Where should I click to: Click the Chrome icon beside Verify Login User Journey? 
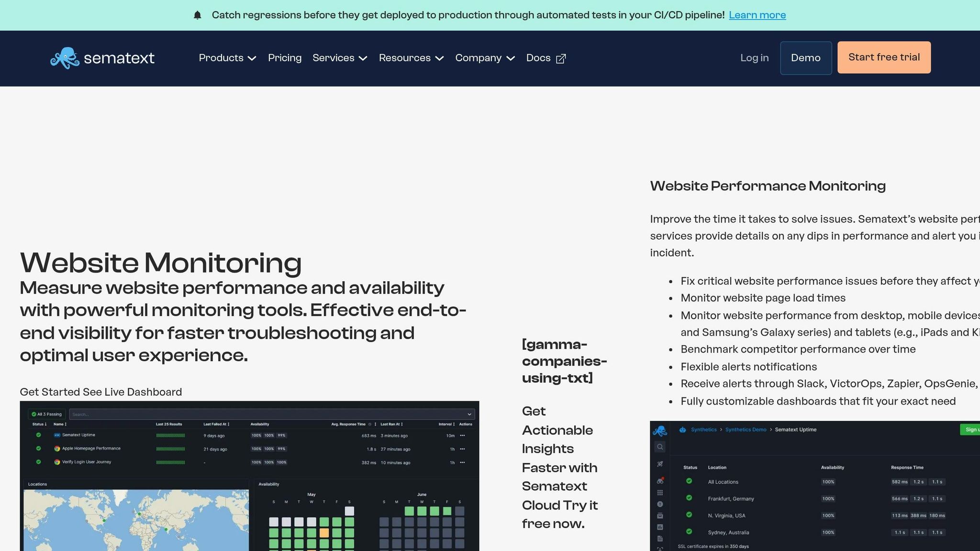pyautogui.click(x=57, y=462)
